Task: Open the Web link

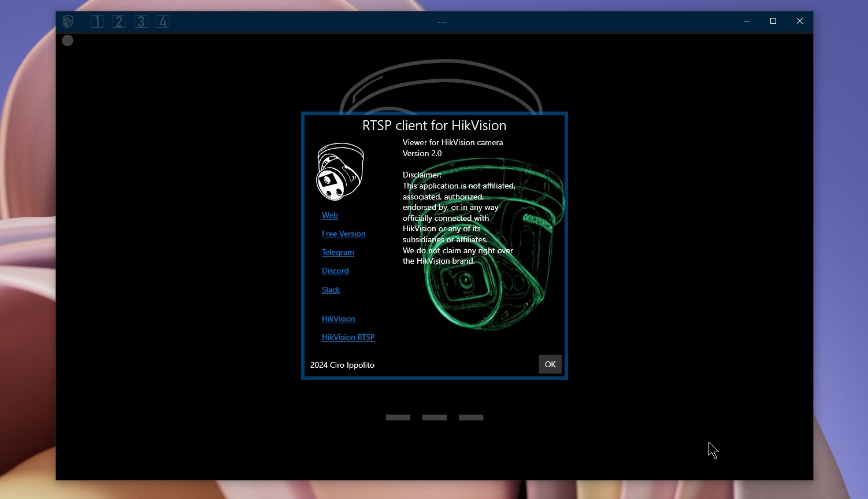Action: tap(330, 215)
